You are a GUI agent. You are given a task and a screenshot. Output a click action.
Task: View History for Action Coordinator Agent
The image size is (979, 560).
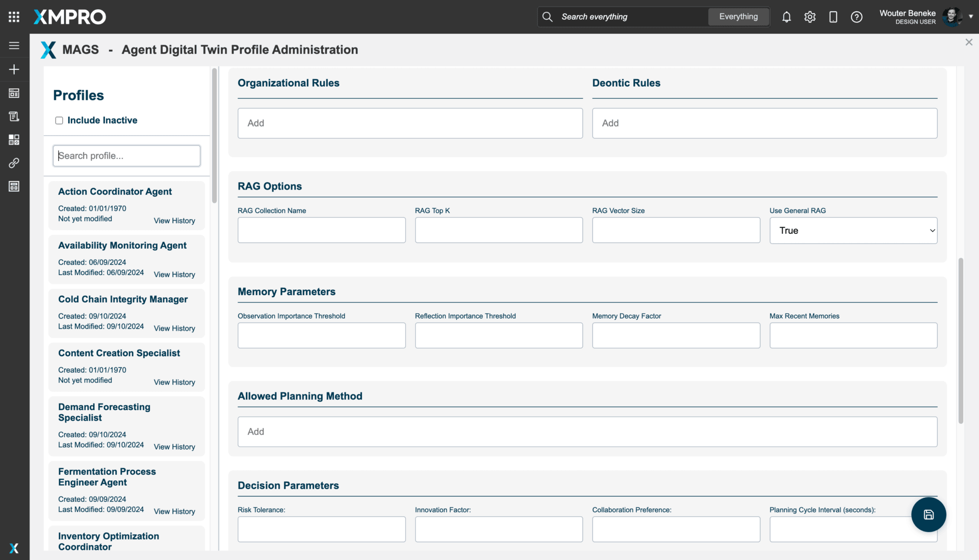click(x=174, y=221)
